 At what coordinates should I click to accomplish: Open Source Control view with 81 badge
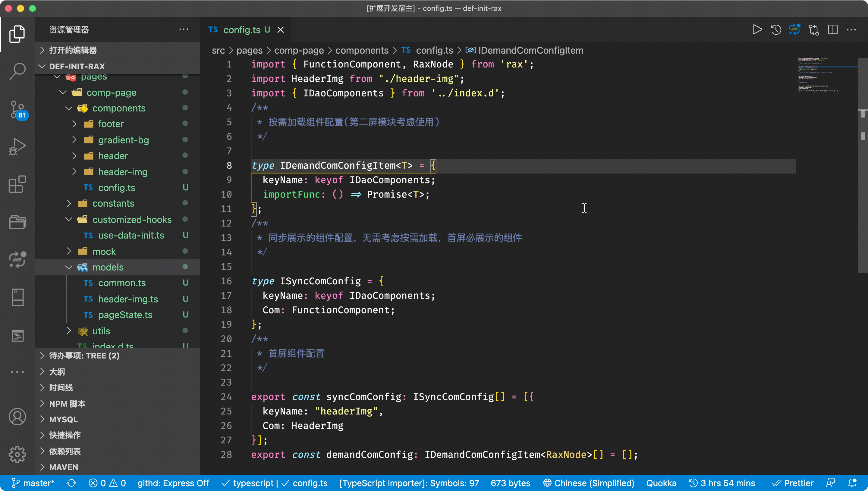tap(17, 110)
